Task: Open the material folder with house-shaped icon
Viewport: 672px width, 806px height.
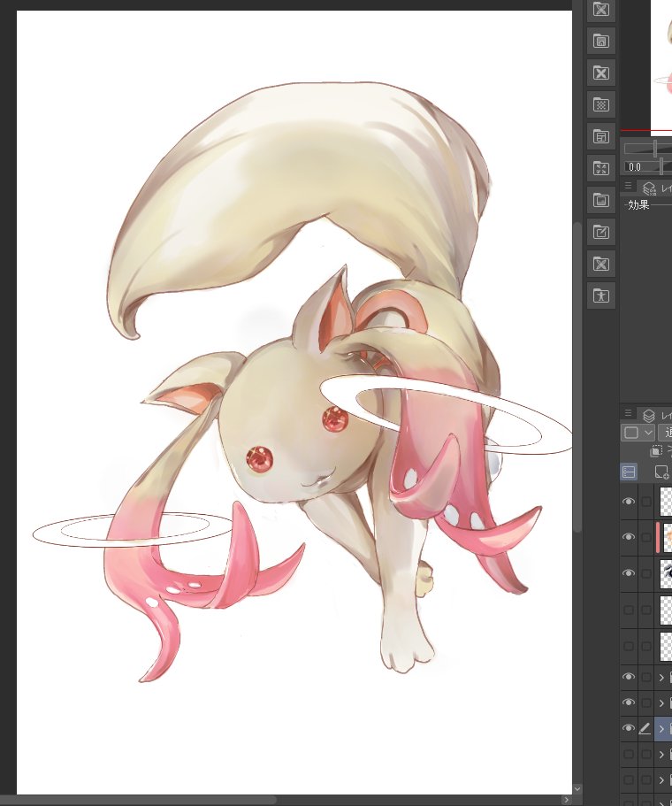Action: [601, 41]
